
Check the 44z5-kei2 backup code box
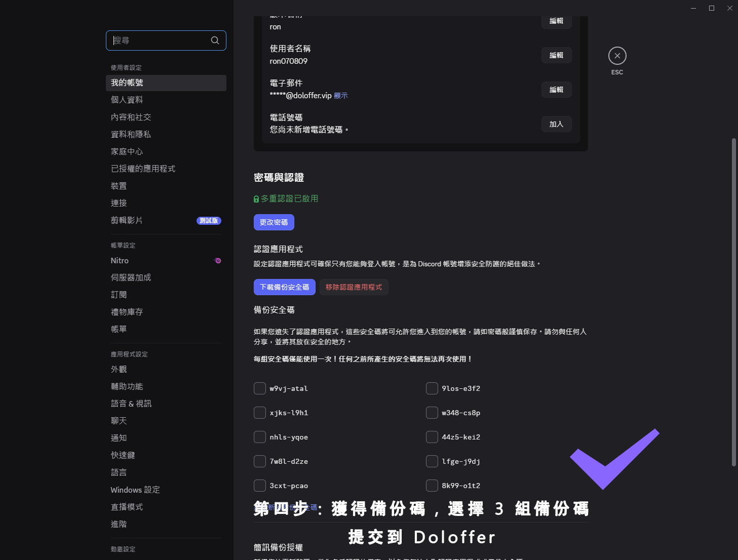point(432,437)
